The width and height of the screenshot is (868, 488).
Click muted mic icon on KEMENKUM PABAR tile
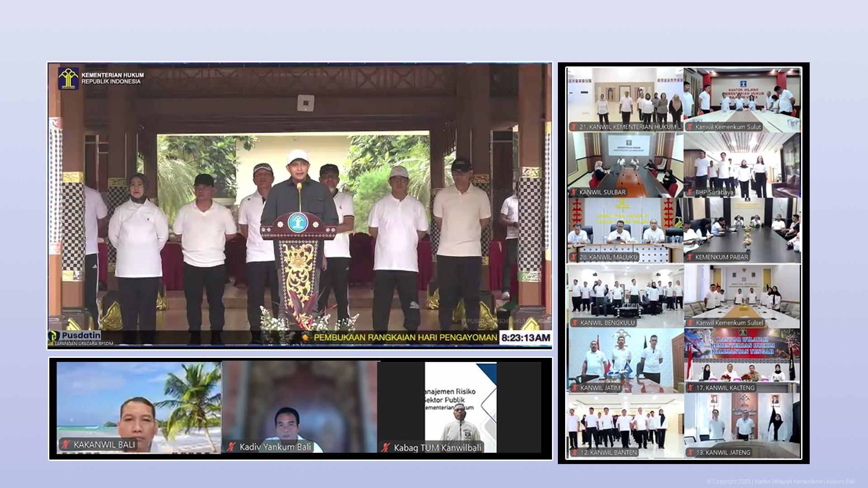tap(690, 257)
